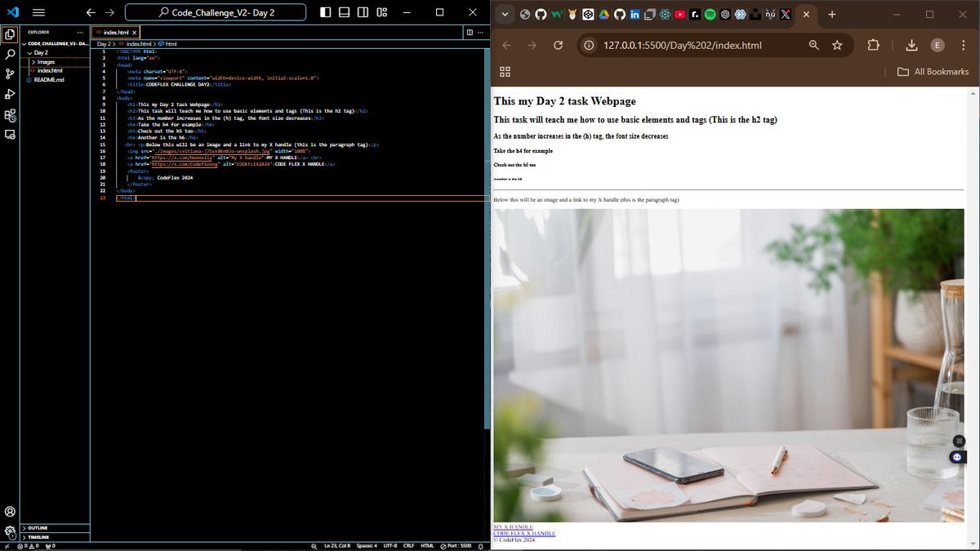
Task: Open the Chrome apps grid in bookmarks bar
Action: 505,72
